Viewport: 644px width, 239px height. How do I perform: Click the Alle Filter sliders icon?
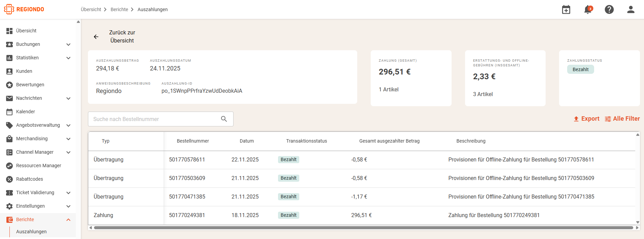click(608, 119)
